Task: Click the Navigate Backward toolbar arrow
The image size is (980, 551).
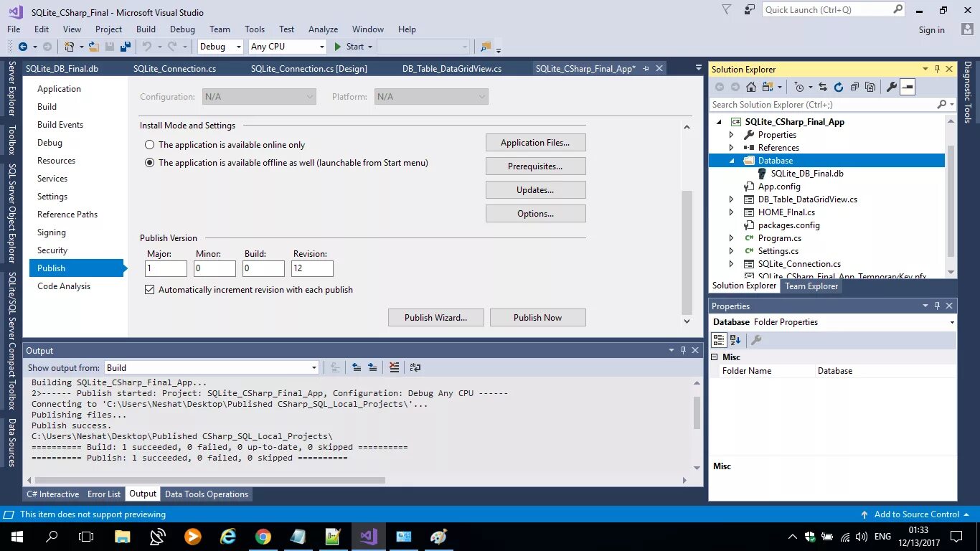Action: point(22,47)
